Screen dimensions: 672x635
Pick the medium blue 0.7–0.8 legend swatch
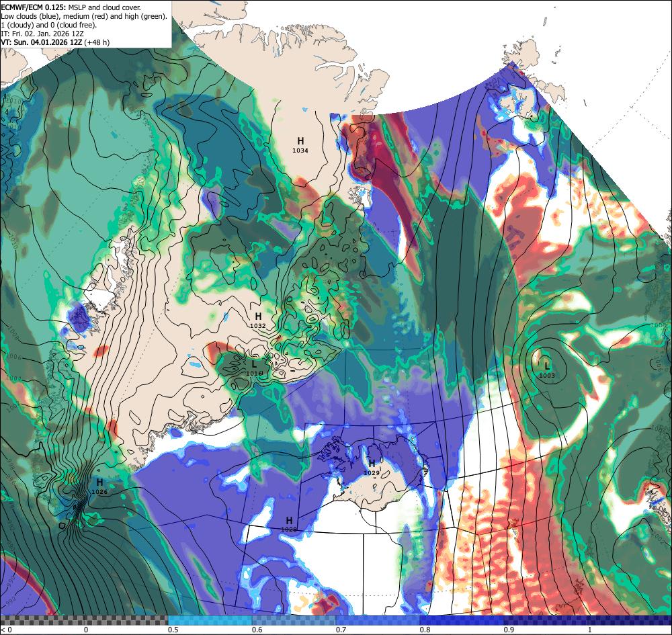378,620
